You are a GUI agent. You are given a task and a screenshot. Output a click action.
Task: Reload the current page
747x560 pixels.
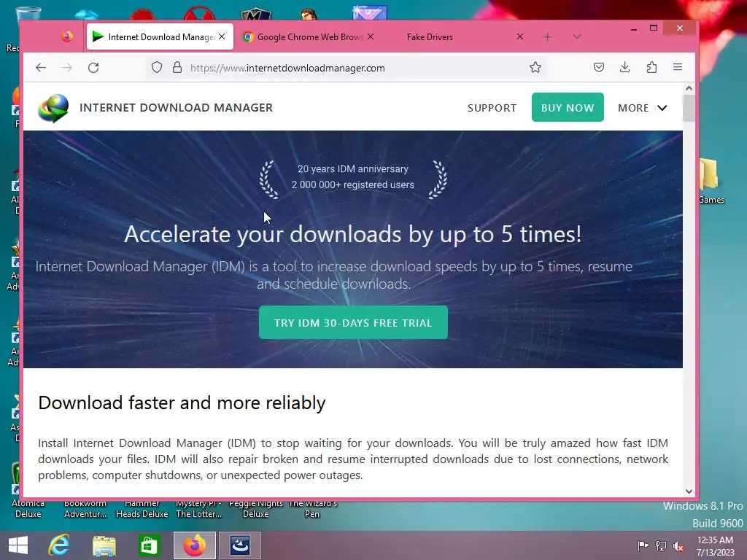coord(93,68)
